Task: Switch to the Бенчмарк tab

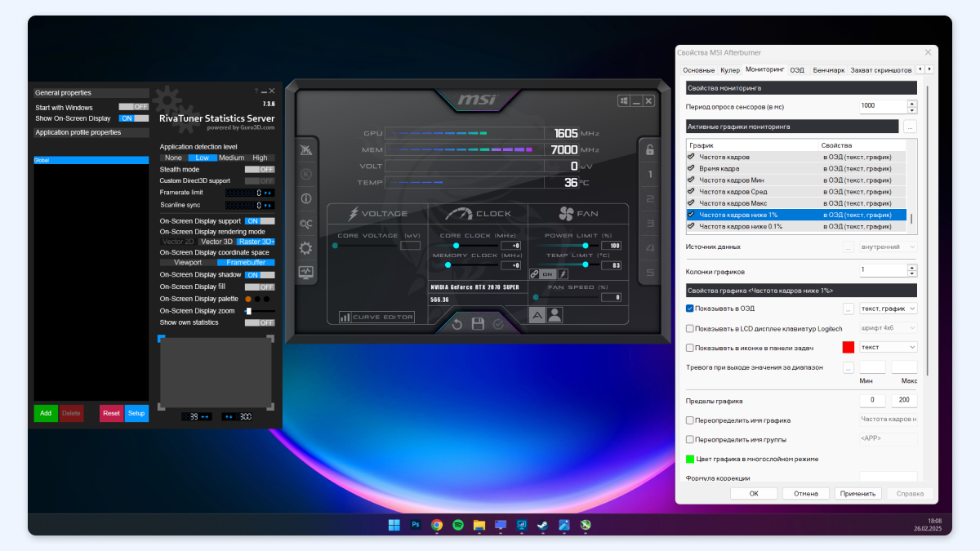Action: click(x=829, y=70)
